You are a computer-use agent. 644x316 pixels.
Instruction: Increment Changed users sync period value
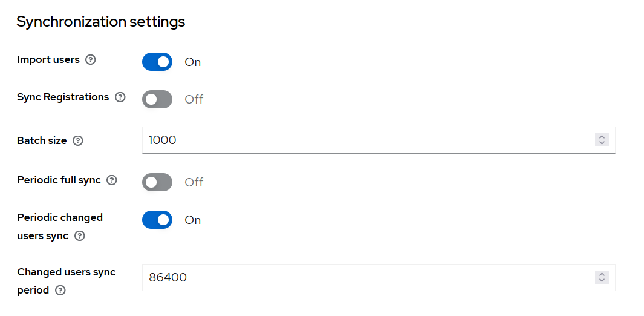(x=602, y=275)
